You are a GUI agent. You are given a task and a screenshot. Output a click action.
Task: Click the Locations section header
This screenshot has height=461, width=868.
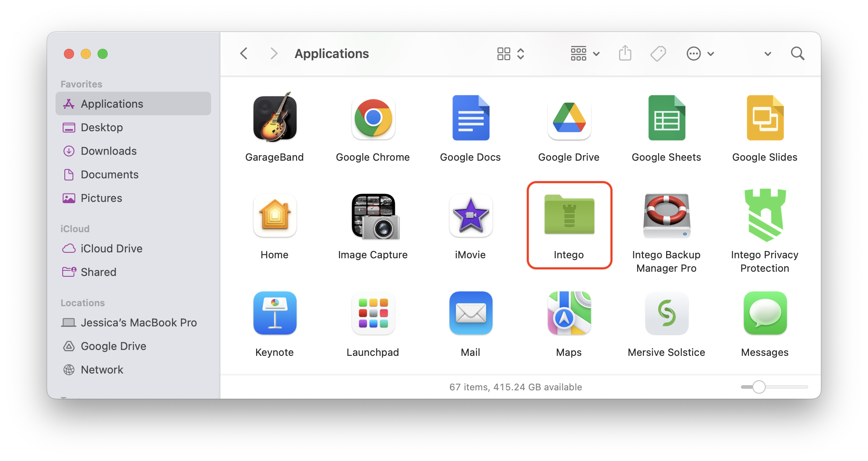[82, 303]
